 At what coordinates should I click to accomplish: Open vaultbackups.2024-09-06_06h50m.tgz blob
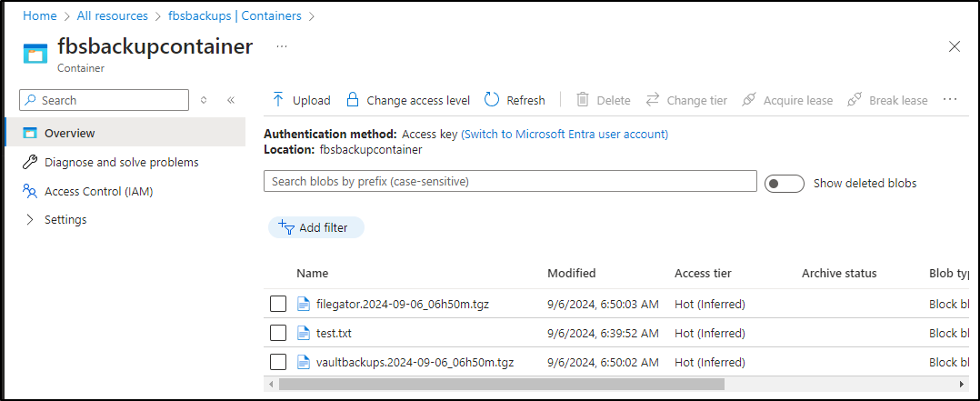pyautogui.click(x=415, y=362)
